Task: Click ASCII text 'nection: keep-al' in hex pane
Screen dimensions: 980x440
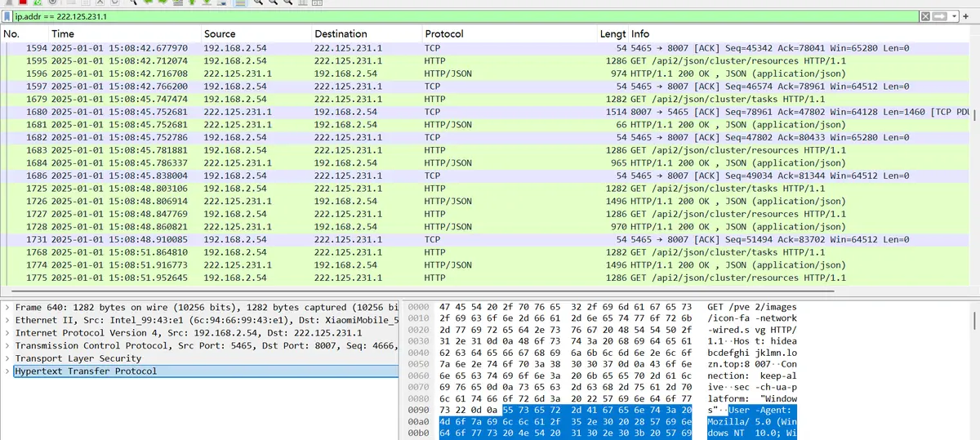Action: point(751,378)
